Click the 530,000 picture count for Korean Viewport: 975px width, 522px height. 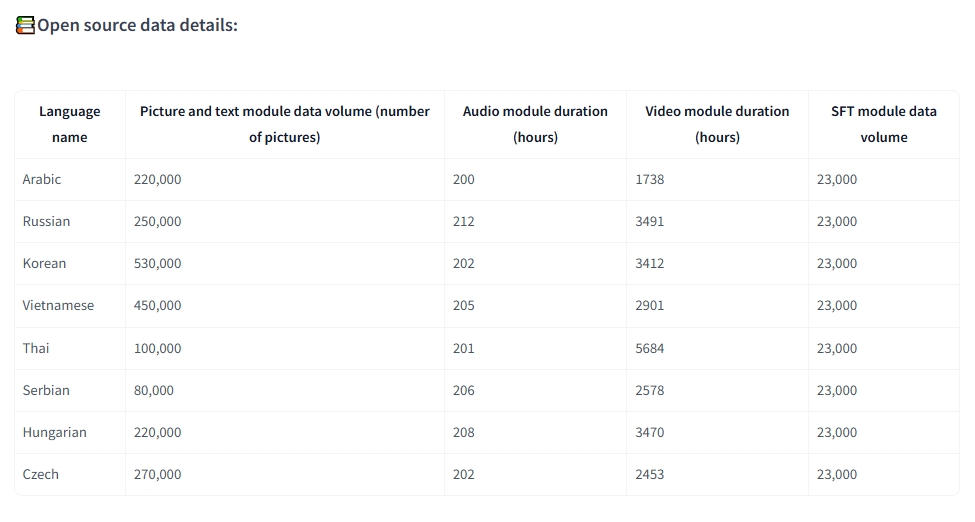point(157,263)
